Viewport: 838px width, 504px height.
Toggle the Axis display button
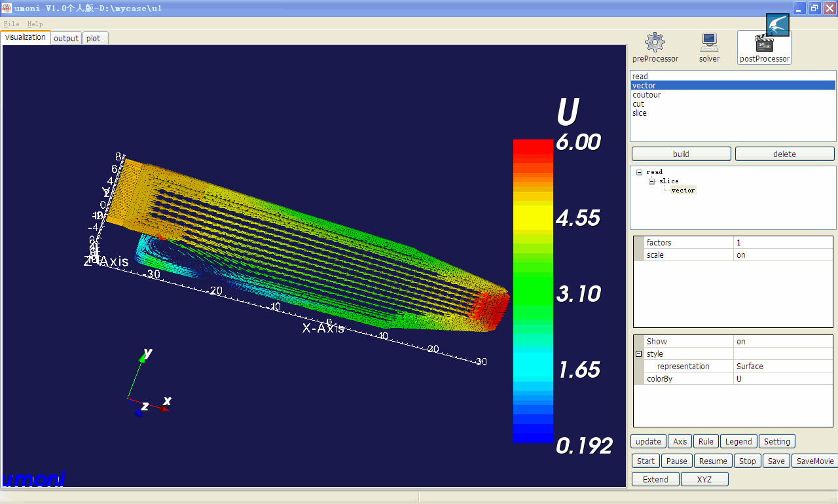tap(680, 442)
